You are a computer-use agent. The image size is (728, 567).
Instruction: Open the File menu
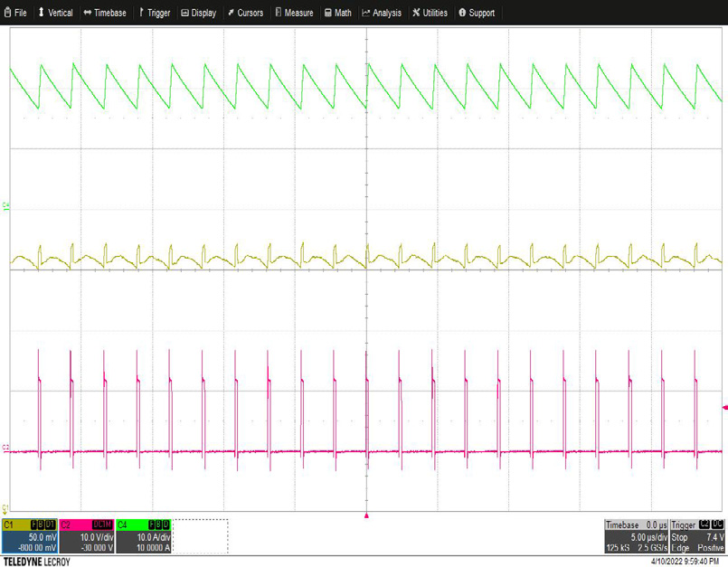click(x=15, y=13)
